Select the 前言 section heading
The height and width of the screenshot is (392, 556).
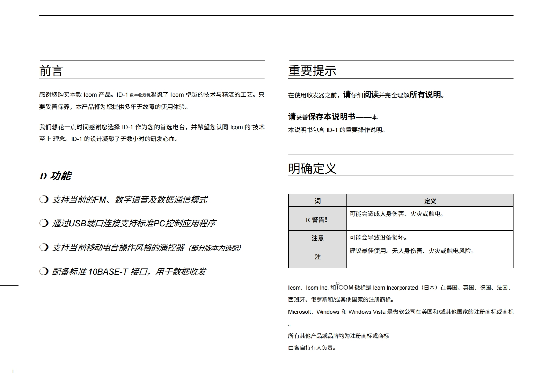(51, 71)
